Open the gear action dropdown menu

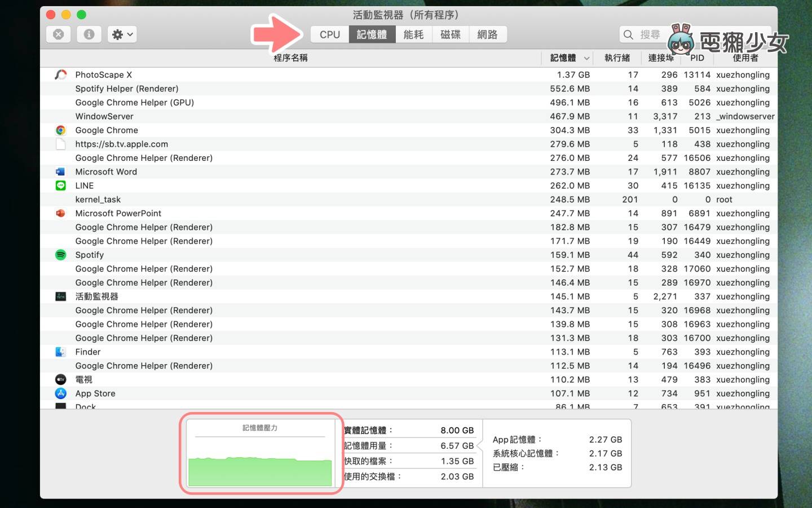click(122, 34)
